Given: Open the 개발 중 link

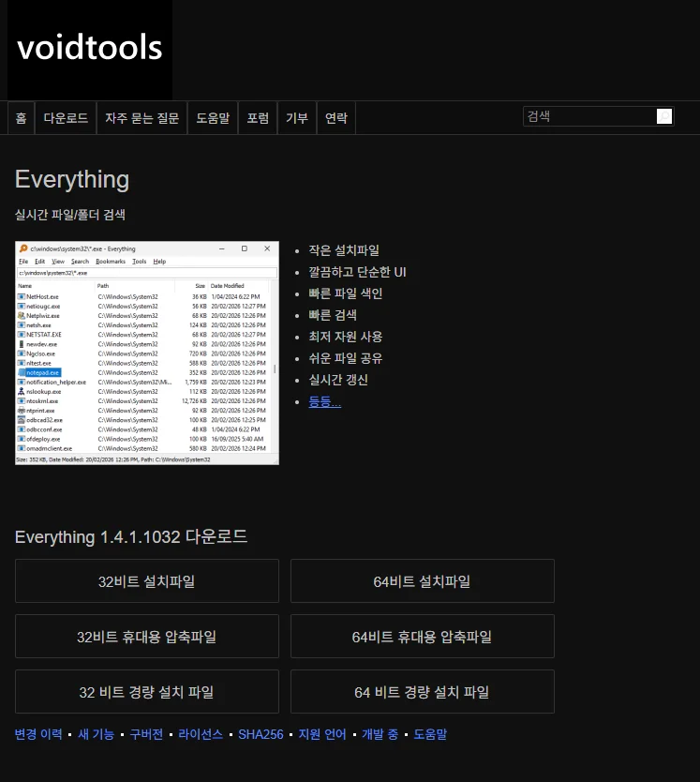Looking at the screenshot, I should 380,734.
